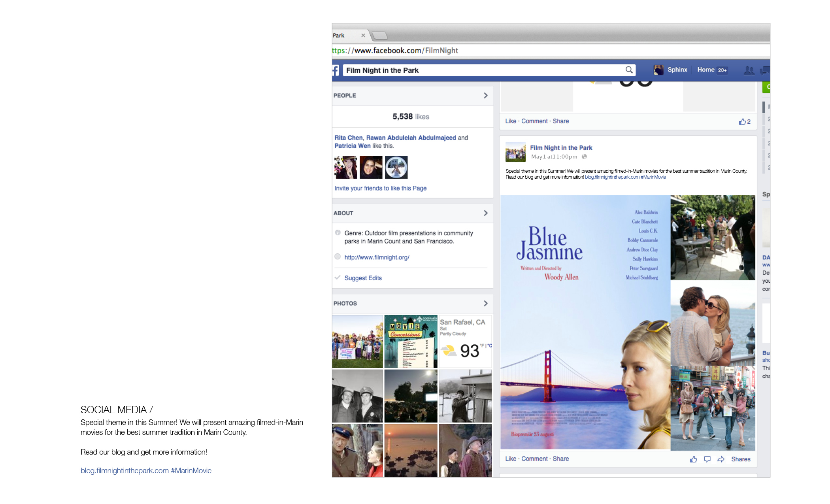Click the black-and-white man with rifle photo
Image resolution: width=830 pixels, height=504 pixels.
click(465, 396)
